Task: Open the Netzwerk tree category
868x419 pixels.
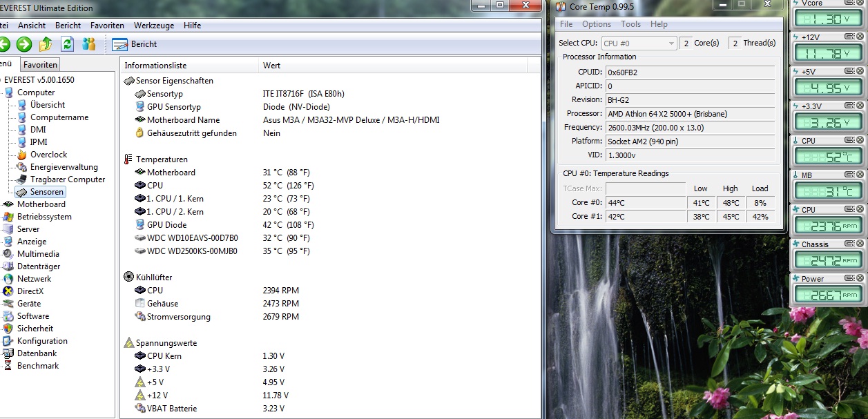Action: [27, 279]
